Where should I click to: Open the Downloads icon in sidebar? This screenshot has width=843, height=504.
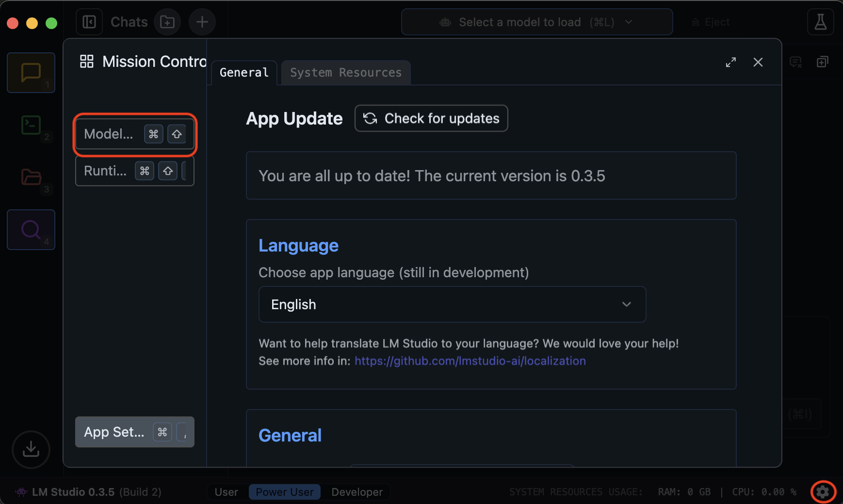point(31,449)
